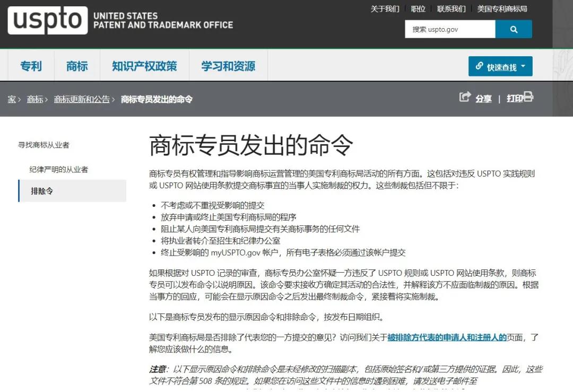This screenshot has height=392, width=573.
Task: Click the italic 注意 note text
Action: coord(346,375)
